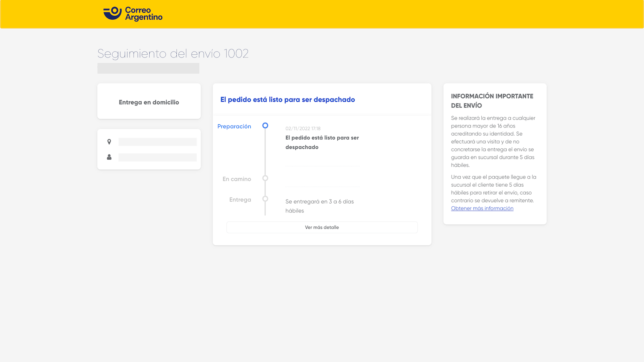Click 'Se entregará en 3 a 6 días hábiles'
The image size is (644, 362).
coord(320,206)
